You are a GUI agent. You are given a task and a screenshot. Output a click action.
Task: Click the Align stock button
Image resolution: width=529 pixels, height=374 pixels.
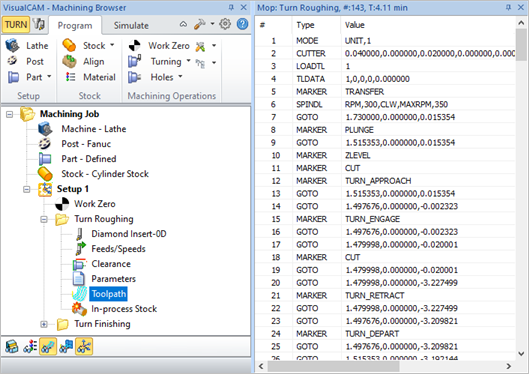point(84,61)
